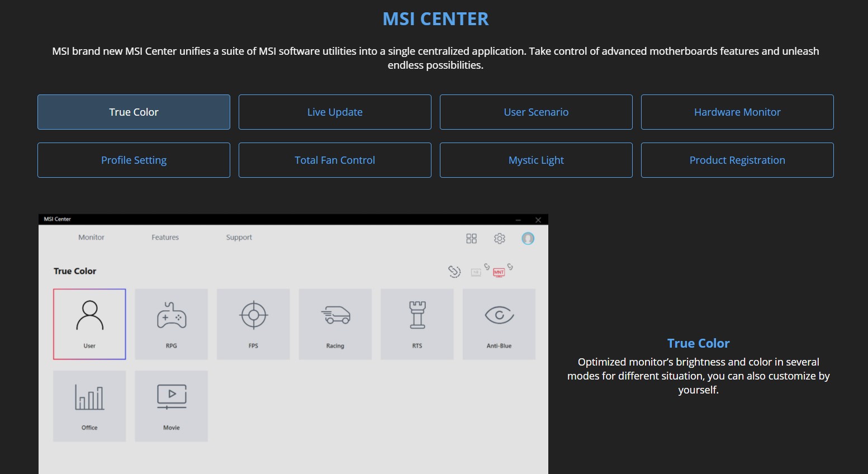Click the account avatar icon

(x=528, y=239)
